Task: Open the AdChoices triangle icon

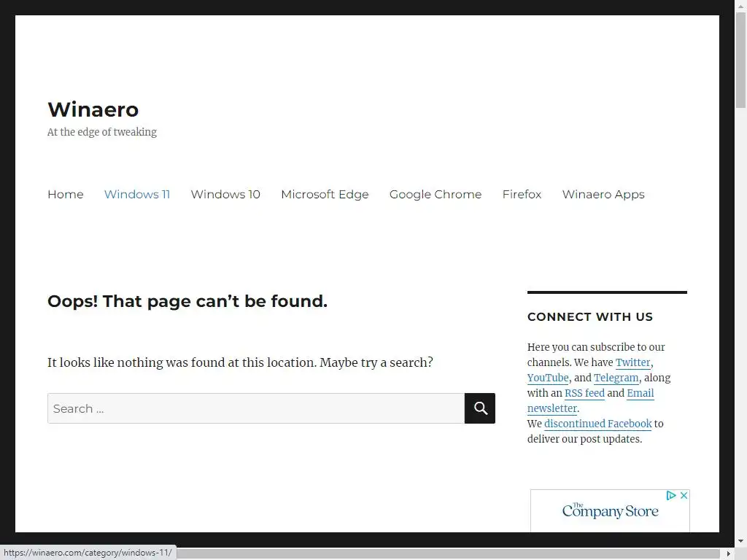Action: (x=671, y=495)
